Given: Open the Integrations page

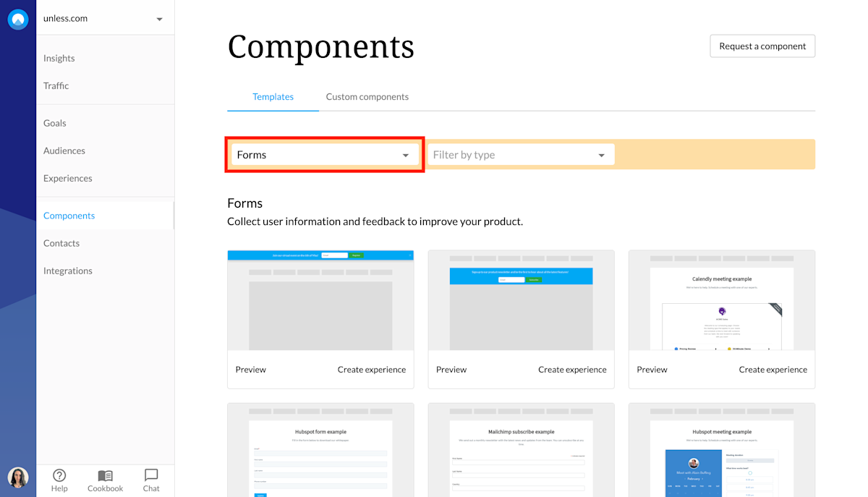Looking at the screenshot, I should (x=67, y=270).
